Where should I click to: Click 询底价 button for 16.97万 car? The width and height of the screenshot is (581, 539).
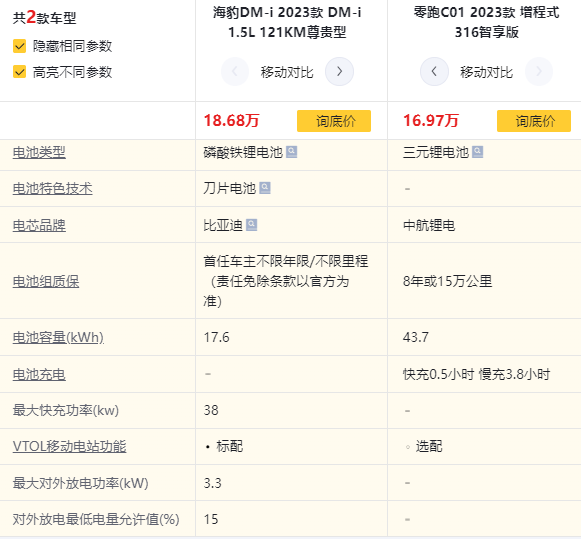(x=534, y=121)
